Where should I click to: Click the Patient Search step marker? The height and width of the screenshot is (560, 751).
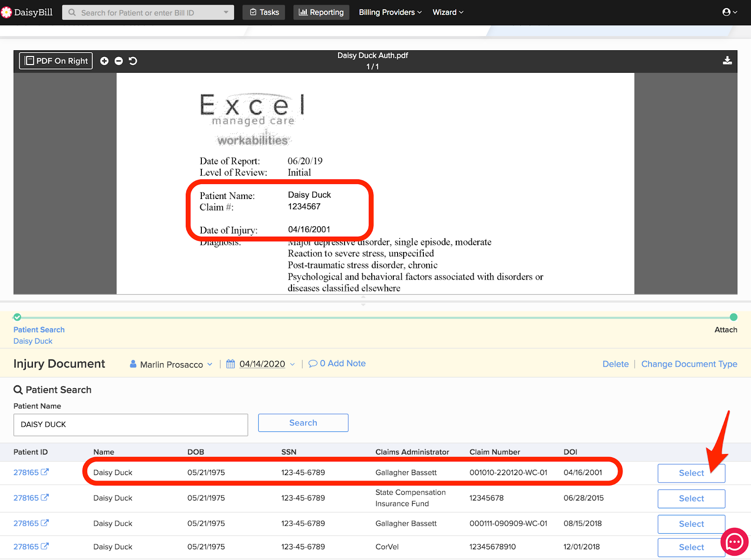point(17,317)
